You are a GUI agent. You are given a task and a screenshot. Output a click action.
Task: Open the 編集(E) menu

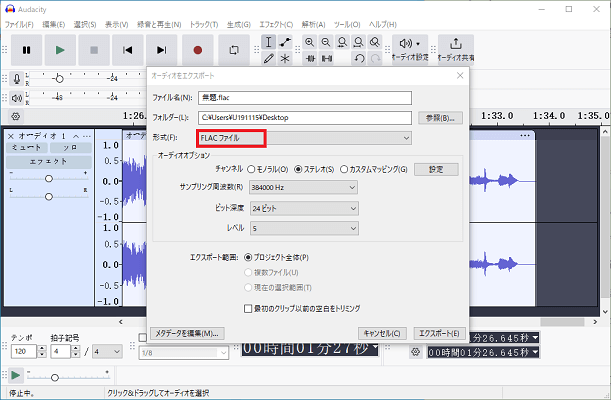coord(53,25)
